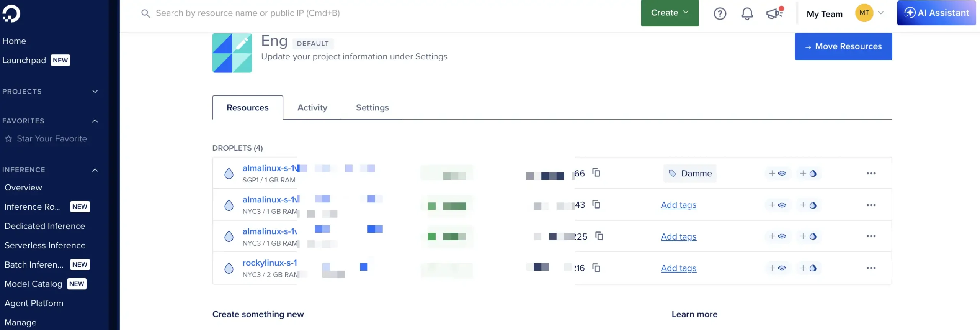Image resolution: width=980 pixels, height=330 pixels.
Task: Open more options for droplet ending 225
Action: pos(871,236)
